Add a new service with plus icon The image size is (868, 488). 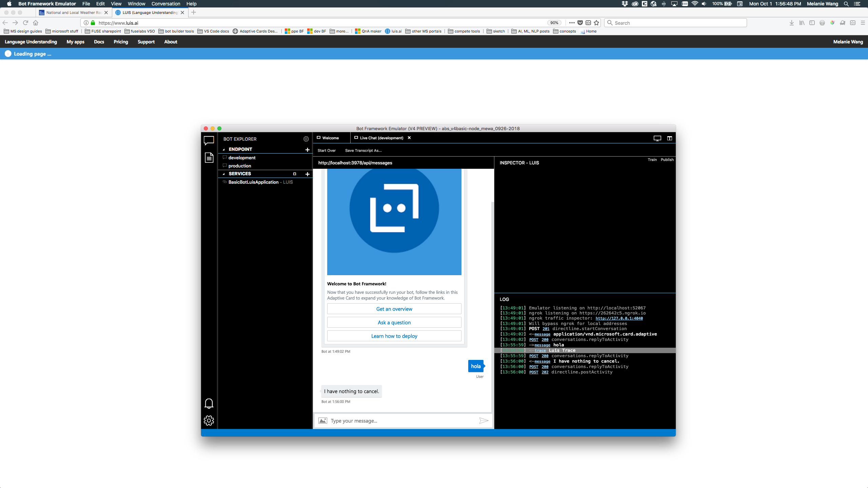point(307,174)
